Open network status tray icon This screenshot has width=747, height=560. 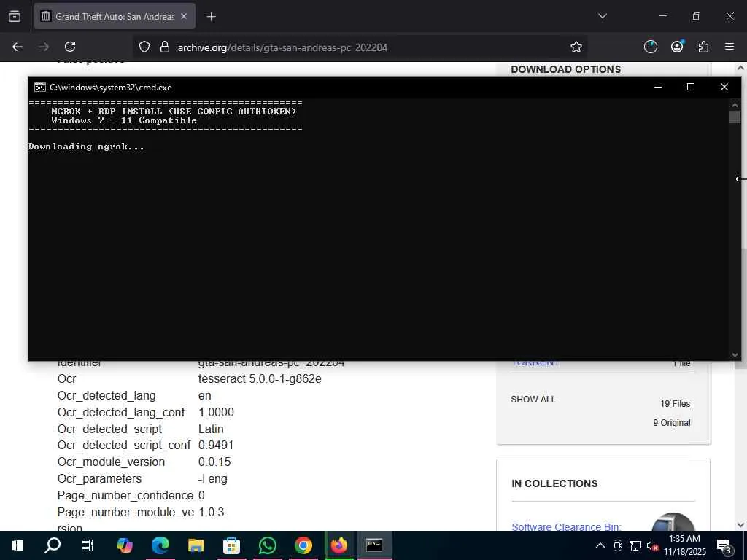(635, 545)
